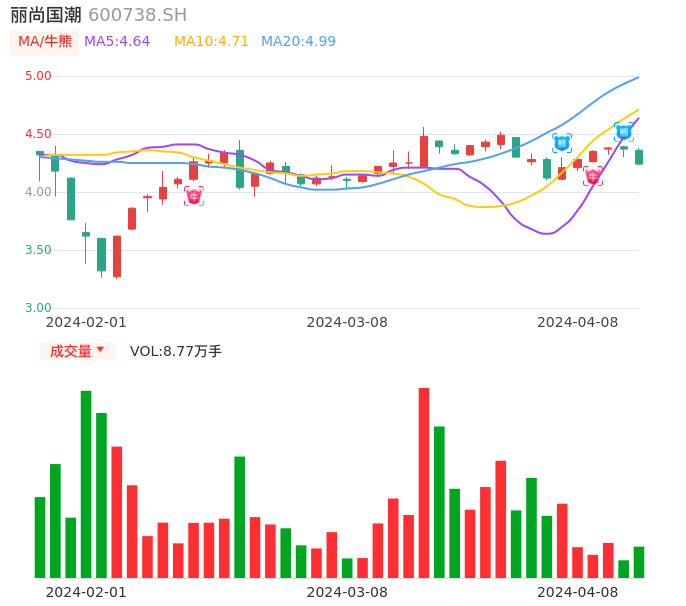Click the tallest green volume bar
This screenshot has height=606, width=686.
point(86,484)
